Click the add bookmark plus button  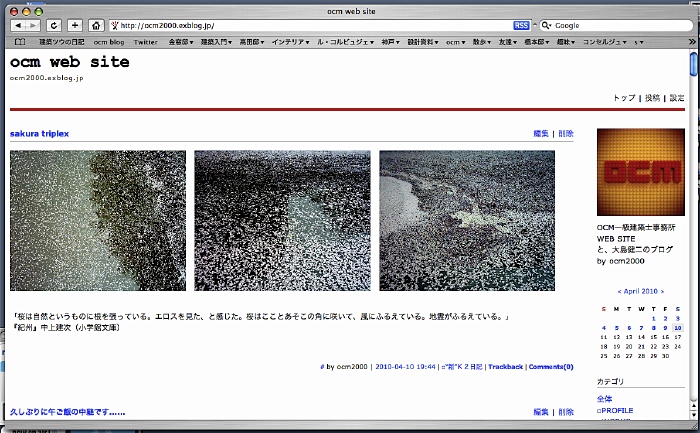tap(75, 25)
